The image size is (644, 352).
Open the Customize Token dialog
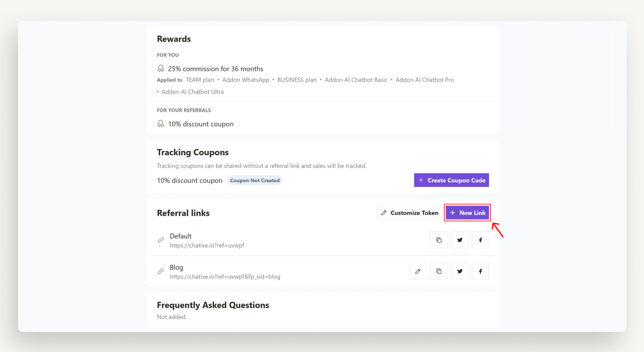coord(409,213)
